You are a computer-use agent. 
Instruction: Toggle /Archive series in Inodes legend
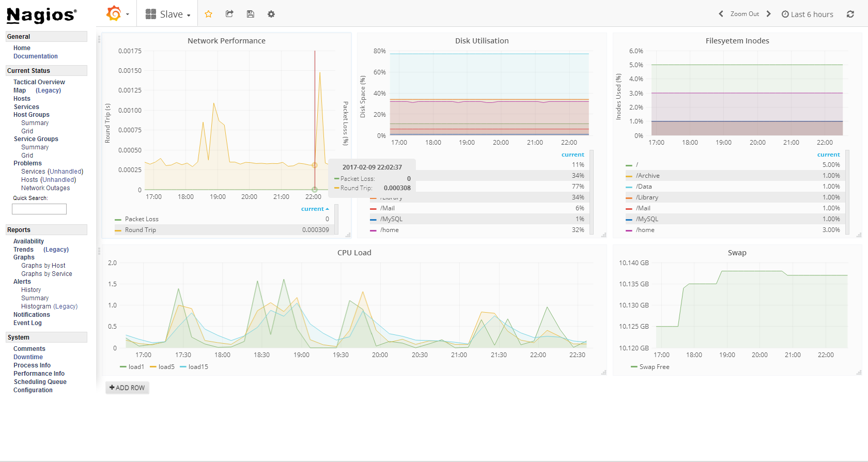[647, 176]
